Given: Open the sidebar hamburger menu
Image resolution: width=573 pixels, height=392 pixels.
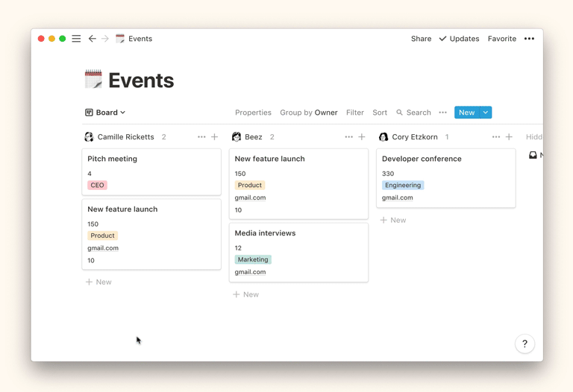Looking at the screenshot, I should tap(76, 39).
